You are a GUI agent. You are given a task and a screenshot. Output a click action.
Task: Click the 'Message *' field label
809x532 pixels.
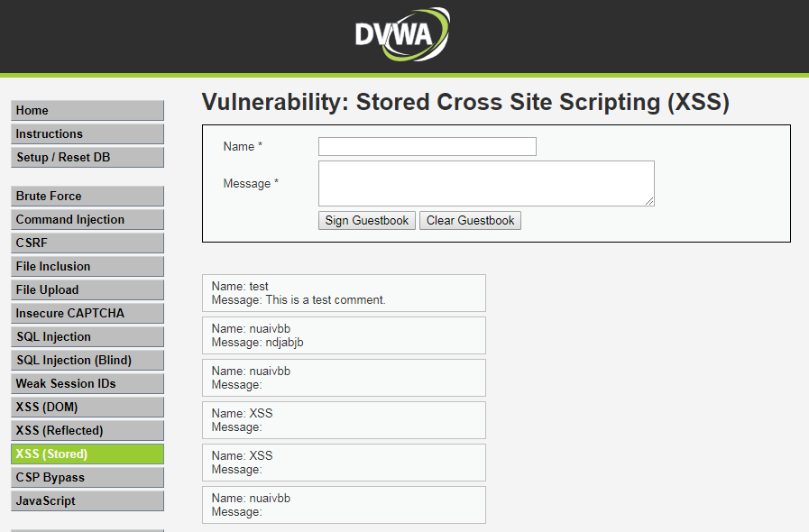(251, 184)
